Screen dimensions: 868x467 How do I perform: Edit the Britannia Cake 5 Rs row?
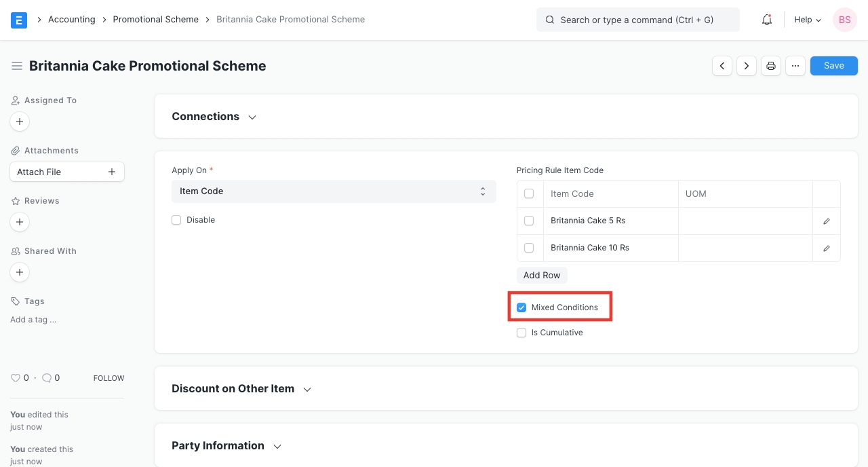click(827, 221)
